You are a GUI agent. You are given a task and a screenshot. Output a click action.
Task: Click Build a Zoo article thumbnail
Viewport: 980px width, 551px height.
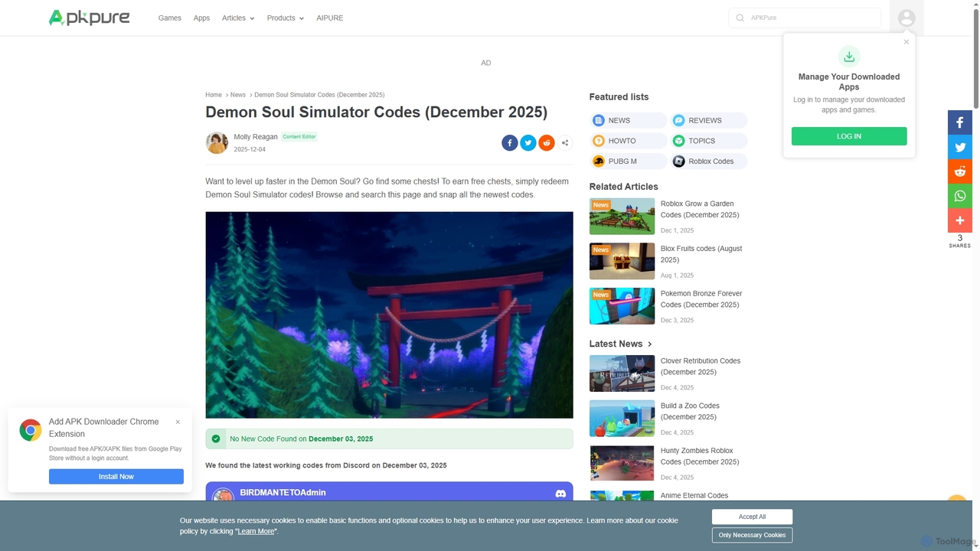[x=622, y=419]
